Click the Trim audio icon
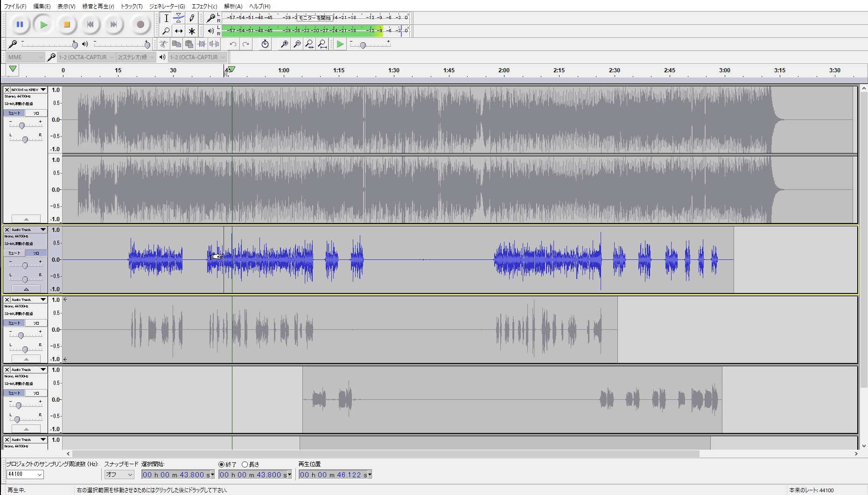Image resolution: width=868 pixels, height=495 pixels. coord(202,44)
